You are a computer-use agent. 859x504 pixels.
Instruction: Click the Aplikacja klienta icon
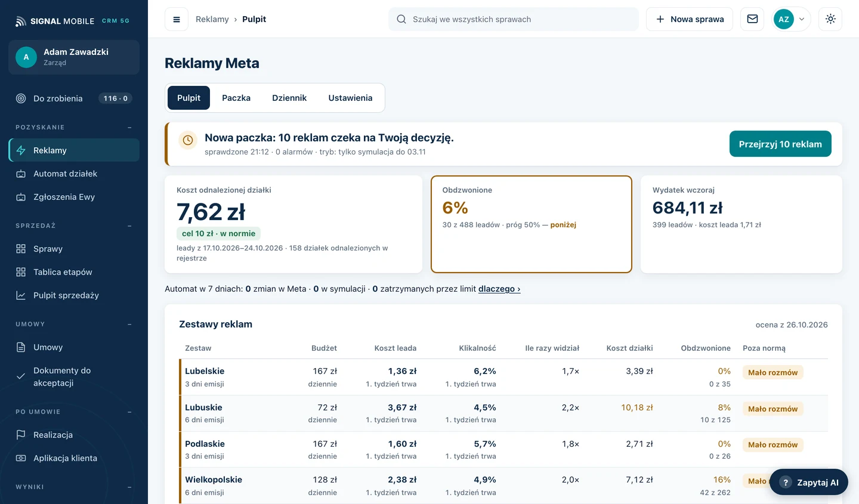tap(21, 458)
